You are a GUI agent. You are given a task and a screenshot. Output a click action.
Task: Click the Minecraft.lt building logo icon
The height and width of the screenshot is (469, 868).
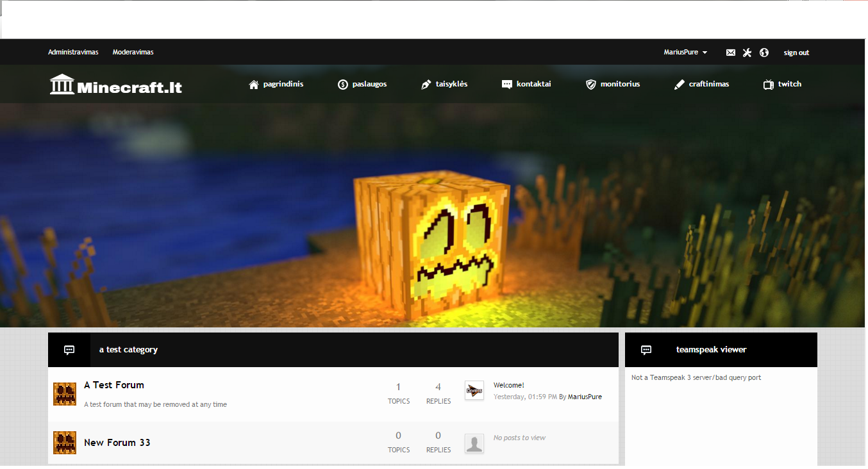click(62, 84)
